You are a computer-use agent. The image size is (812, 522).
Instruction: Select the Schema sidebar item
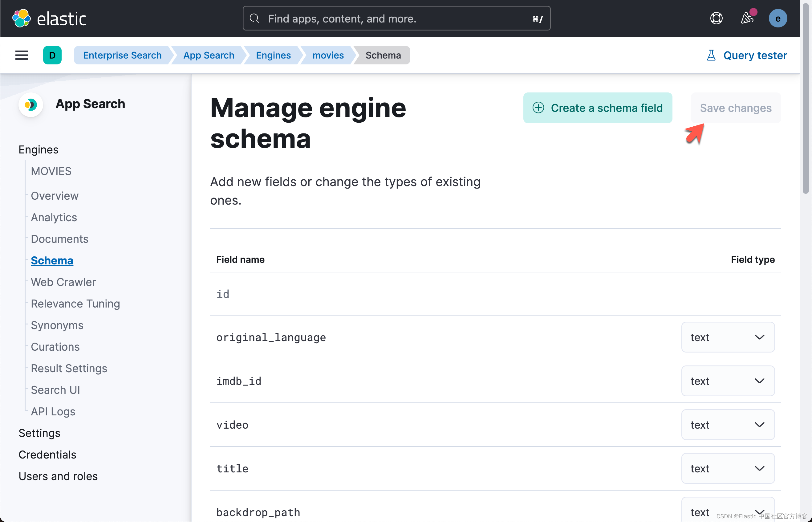52,261
